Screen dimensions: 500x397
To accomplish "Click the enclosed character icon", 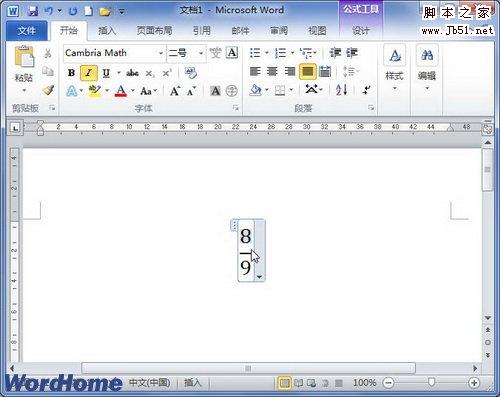I will (232, 91).
